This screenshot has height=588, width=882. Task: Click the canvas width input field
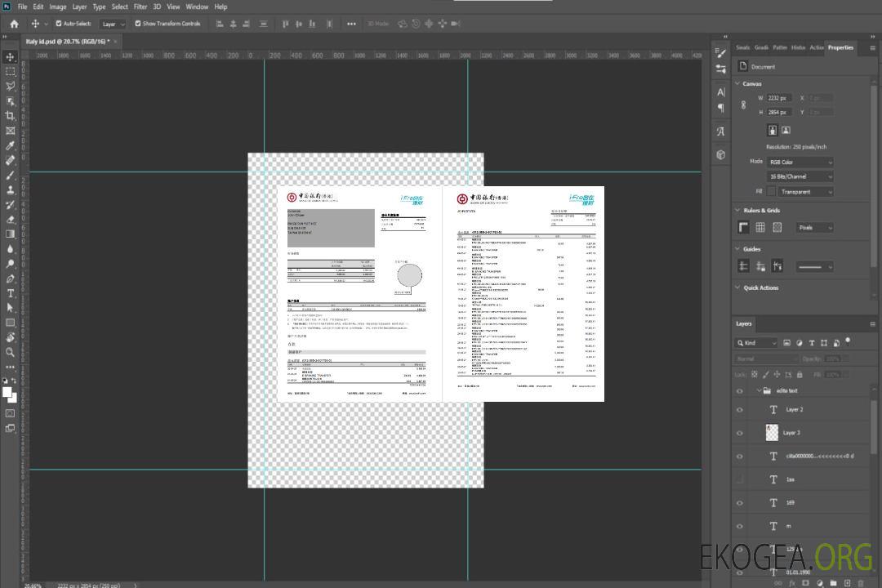point(778,98)
